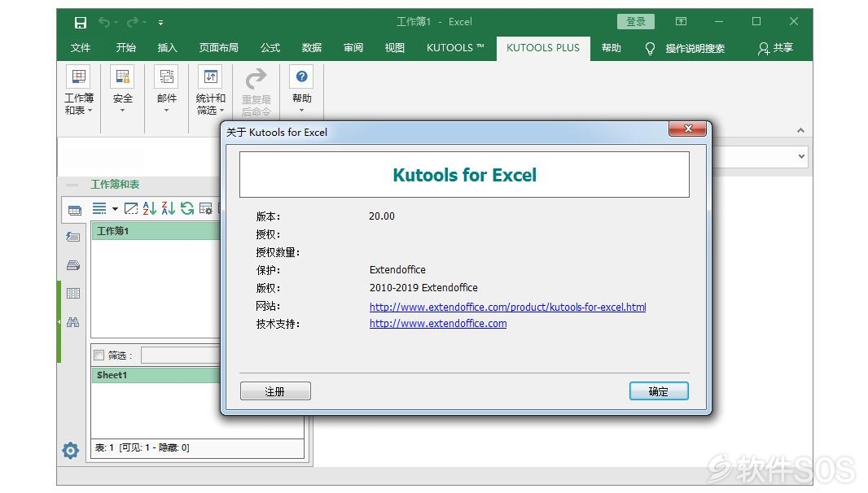Switch to the 插入 tab
Image resolution: width=868 pixels, height=493 pixels.
tap(167, 48)
